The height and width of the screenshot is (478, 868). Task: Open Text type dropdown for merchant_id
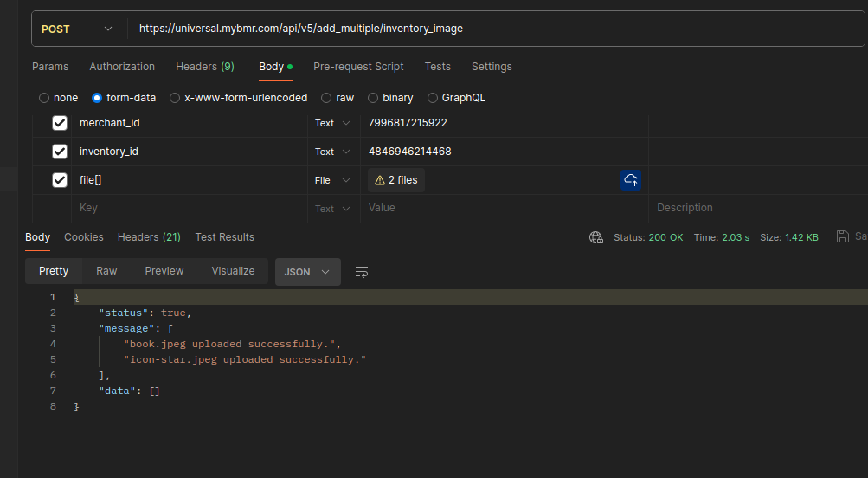click(x=332, y=123)
